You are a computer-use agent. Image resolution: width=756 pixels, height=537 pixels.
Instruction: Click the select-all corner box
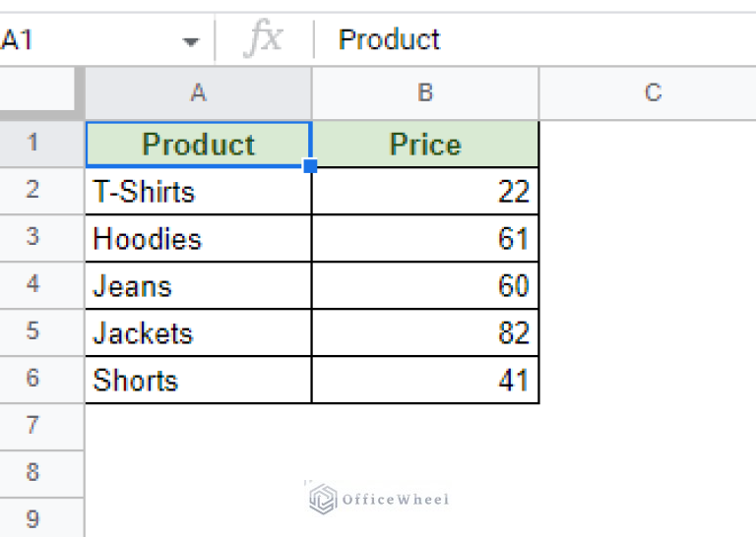pyautogui.click(x=41, y=93)
